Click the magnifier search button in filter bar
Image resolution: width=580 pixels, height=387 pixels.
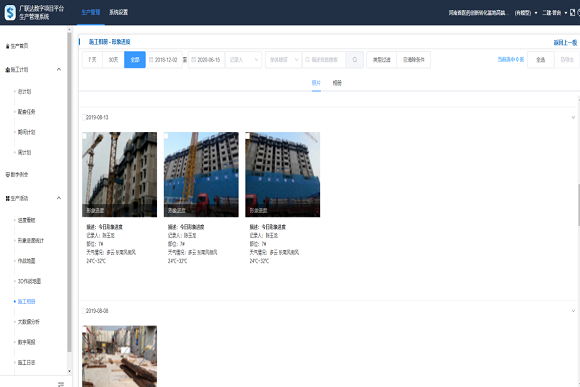(x=354, y=60)
